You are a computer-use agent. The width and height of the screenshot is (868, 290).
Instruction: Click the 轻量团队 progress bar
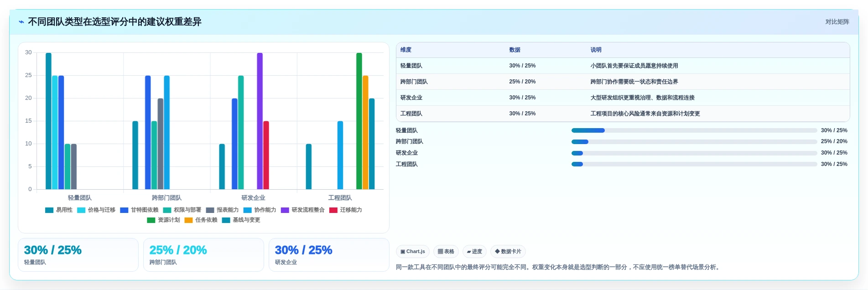click(694, 131)
